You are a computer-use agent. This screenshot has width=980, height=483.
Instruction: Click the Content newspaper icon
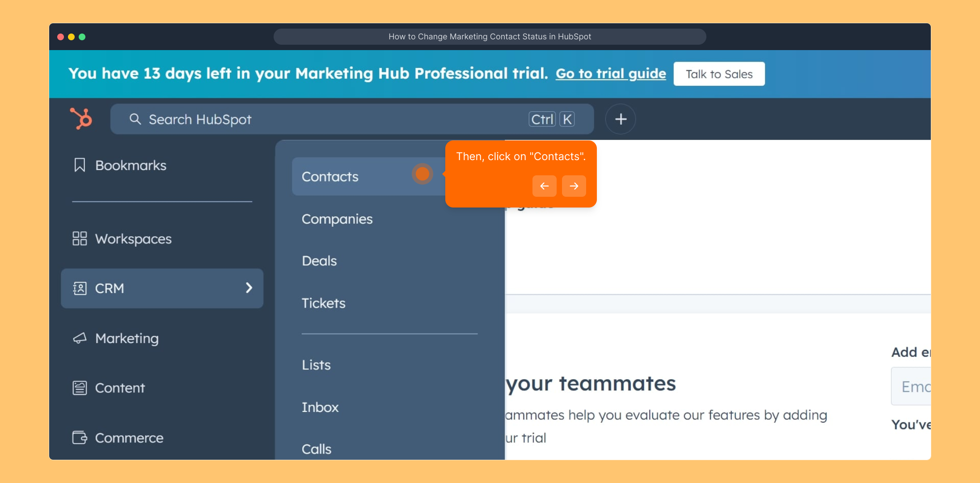click(x=80, y=388)
